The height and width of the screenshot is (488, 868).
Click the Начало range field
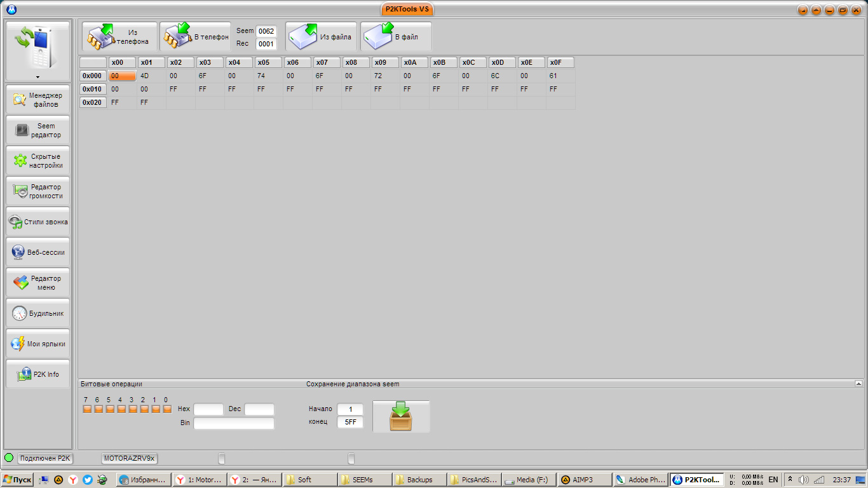(x=350, y=409)
